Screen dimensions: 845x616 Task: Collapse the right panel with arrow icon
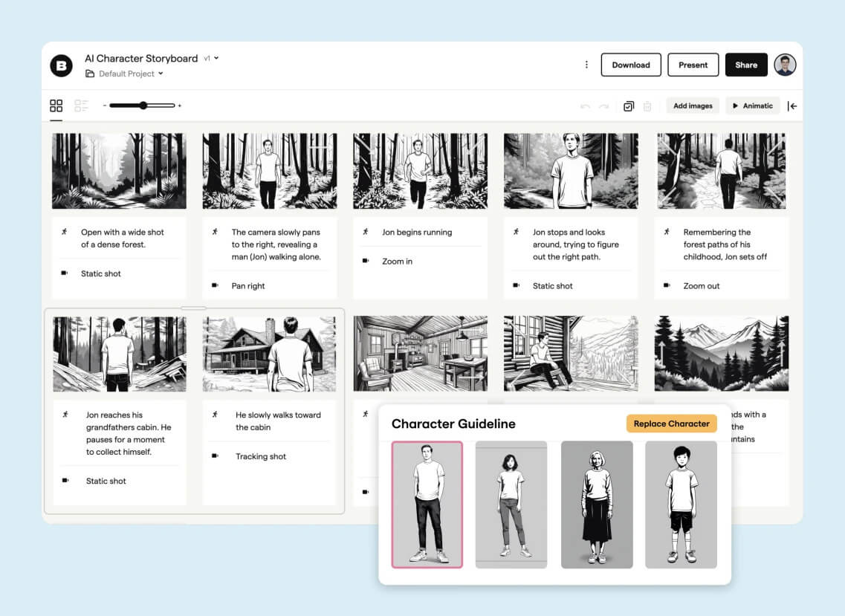[x=792, y=106]
